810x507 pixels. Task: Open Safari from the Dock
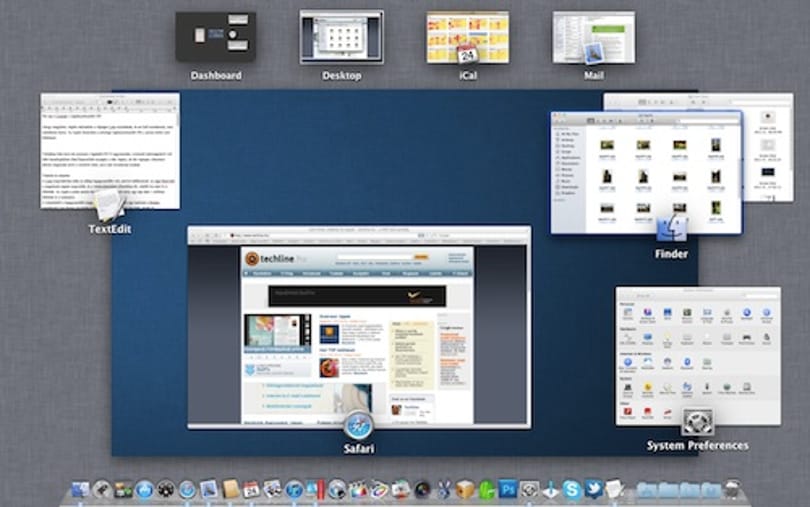point(187,489)
